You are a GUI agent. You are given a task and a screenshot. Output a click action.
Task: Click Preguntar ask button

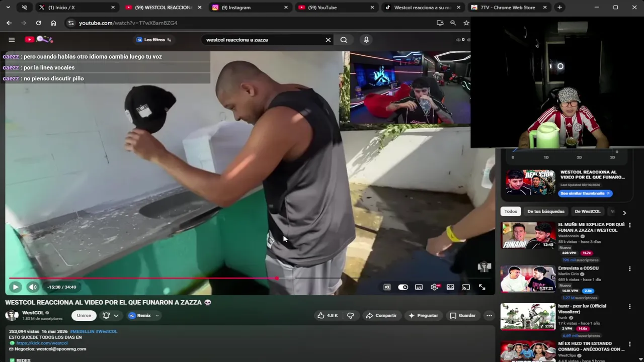tap(423, 316)
